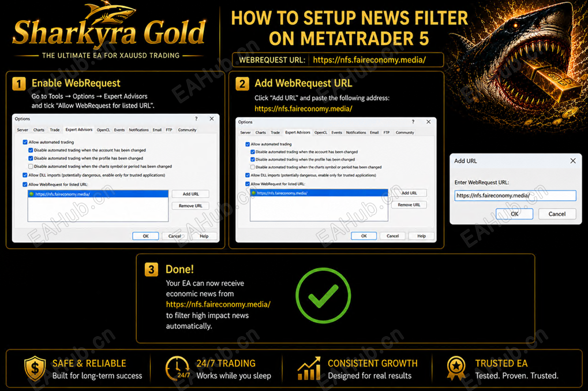Switch to Notifications tab in step 1 Options dialog

(x=138, y=130)
